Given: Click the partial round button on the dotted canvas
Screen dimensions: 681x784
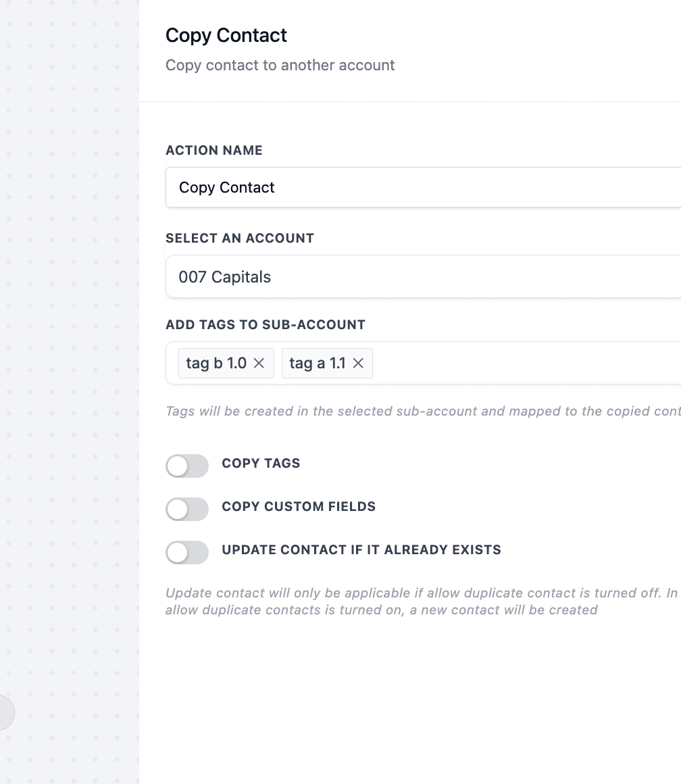Looking at the screenshot, I should (7, 712).
